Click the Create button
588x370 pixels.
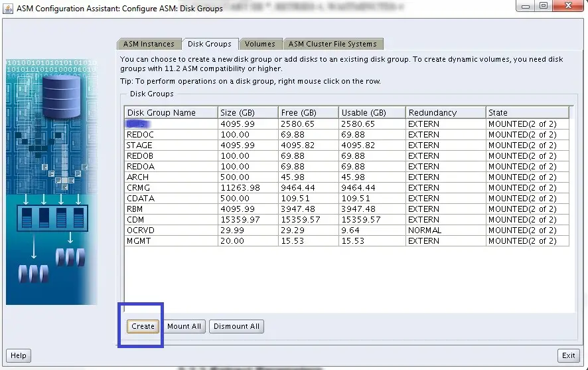point(143,326)
